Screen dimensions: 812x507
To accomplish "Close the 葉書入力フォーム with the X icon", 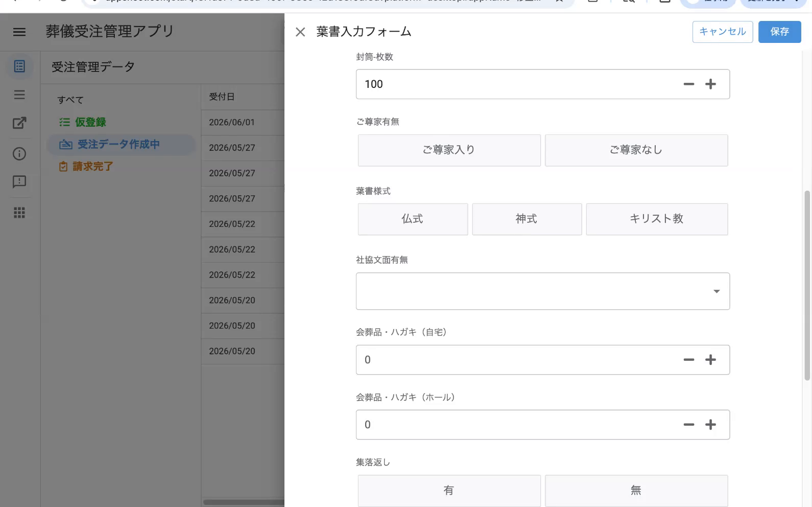I will click(x=300, y=32).
